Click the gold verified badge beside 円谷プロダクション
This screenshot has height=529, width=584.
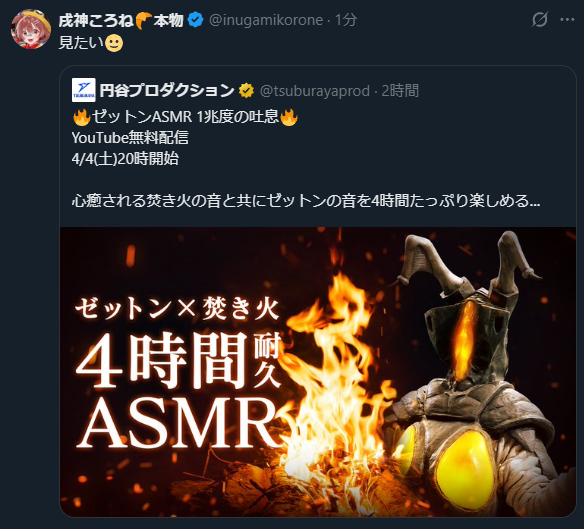[246, 91]
